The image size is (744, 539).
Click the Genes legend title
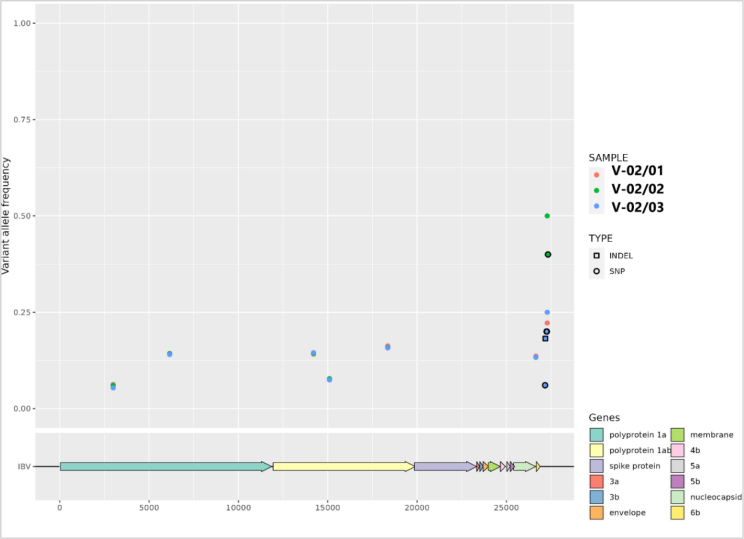pyautogui.click(x=604, y=417)
